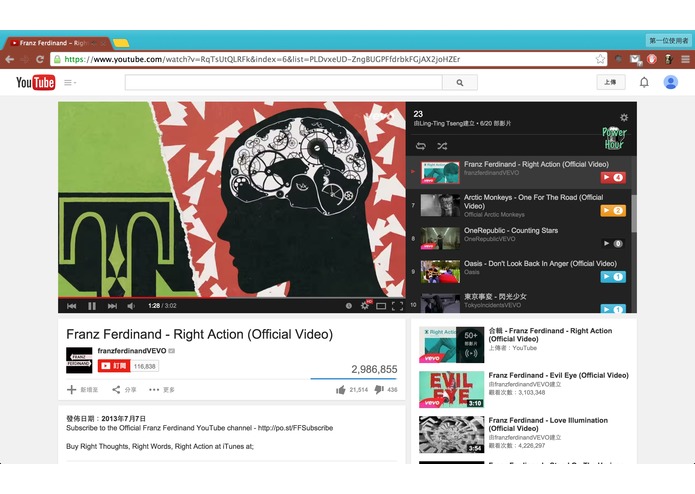This screenshot has width=695, height=494.
Task: Go back with the browser back arrow
Action: (10, 59)
